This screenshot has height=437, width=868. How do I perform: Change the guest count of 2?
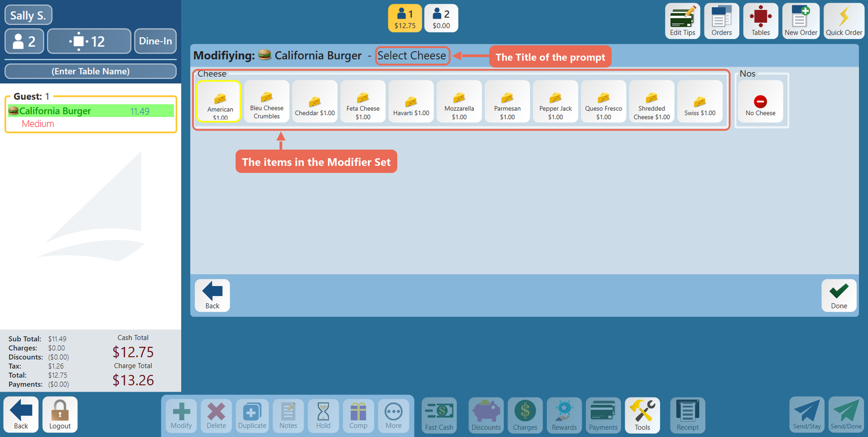[24, 41]
